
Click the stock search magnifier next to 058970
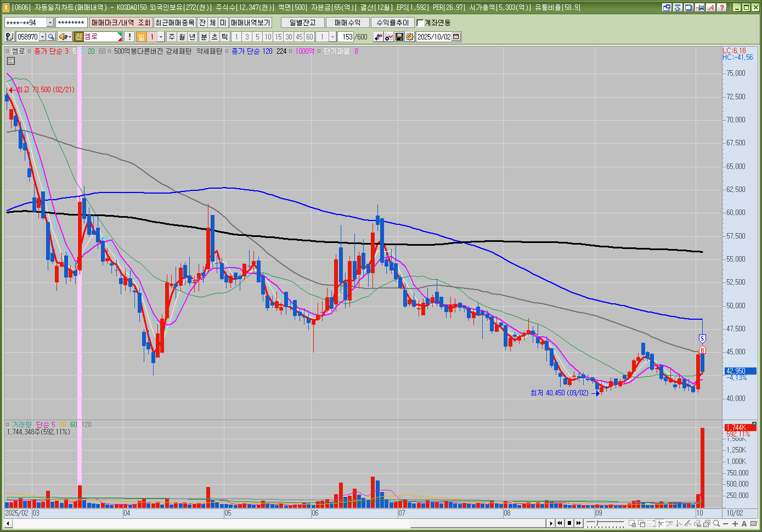point(51,37)
